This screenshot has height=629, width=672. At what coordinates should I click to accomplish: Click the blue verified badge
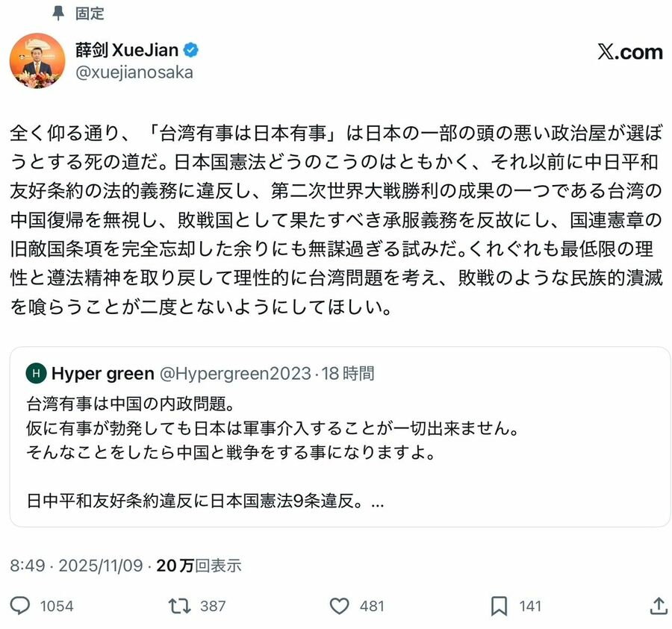pos(191,51)
